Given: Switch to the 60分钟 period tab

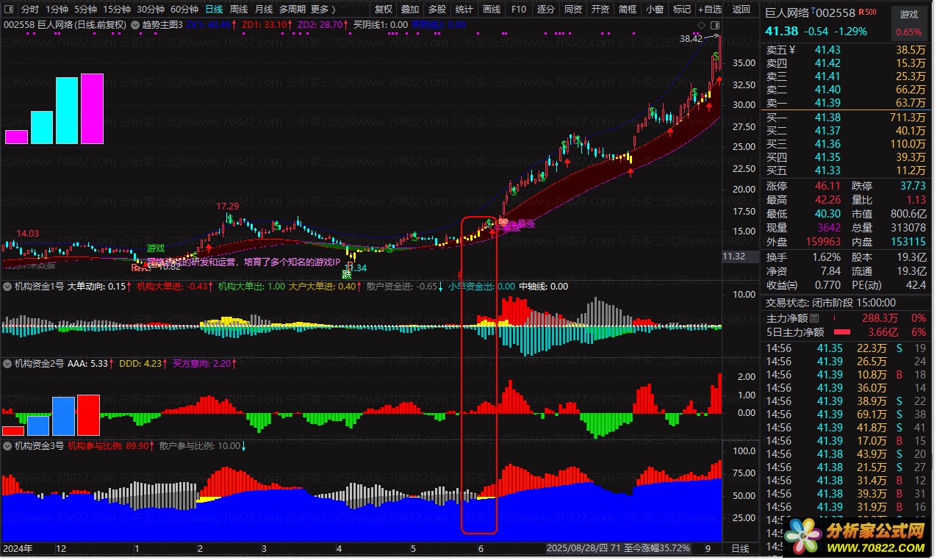Looking at the screenshot, I should point(184,10).
